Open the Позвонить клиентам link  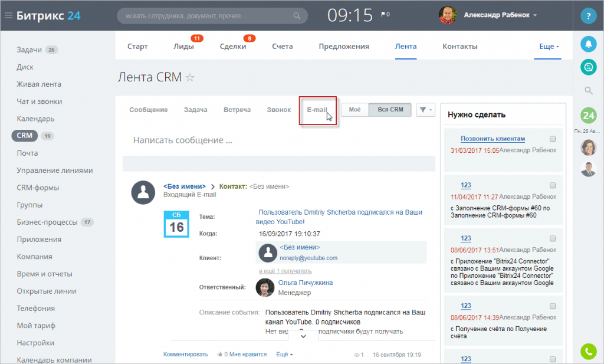493,139
